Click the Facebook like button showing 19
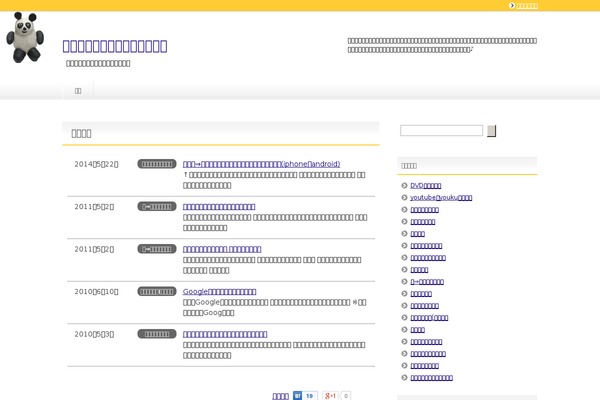This screenshot has height=400, width=600. click(x=305, y=396)
